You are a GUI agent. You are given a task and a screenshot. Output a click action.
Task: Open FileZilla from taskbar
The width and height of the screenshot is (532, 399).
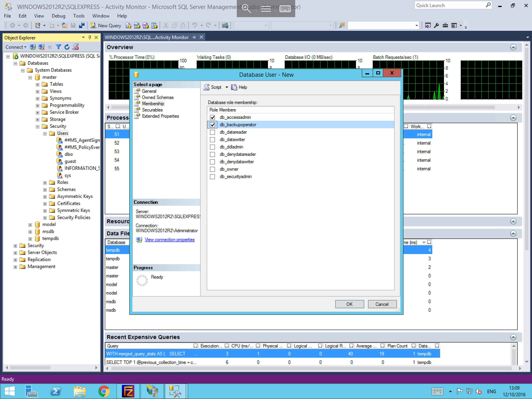(x=128, y=391)
